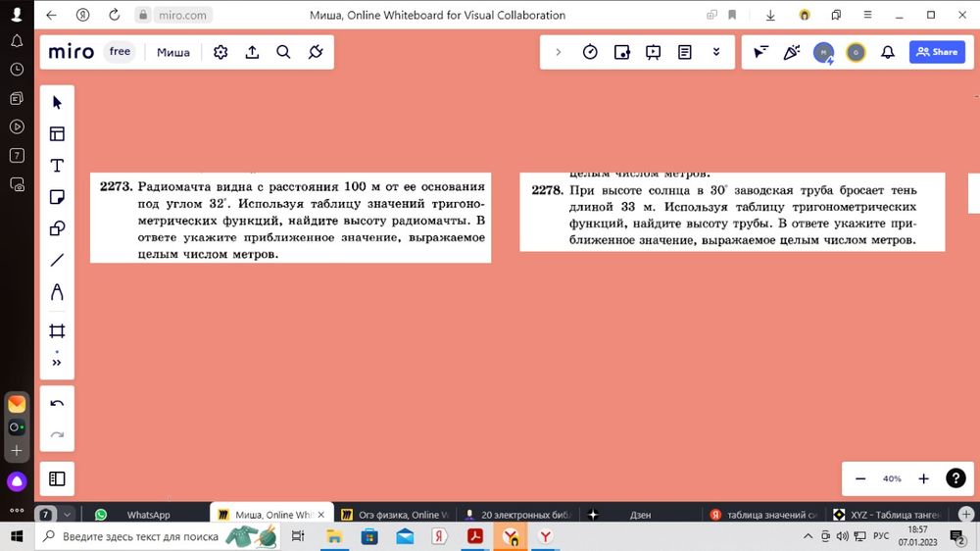Go back in the browser
This screenshot has width=980, height=551.
(x=51, y=15)
